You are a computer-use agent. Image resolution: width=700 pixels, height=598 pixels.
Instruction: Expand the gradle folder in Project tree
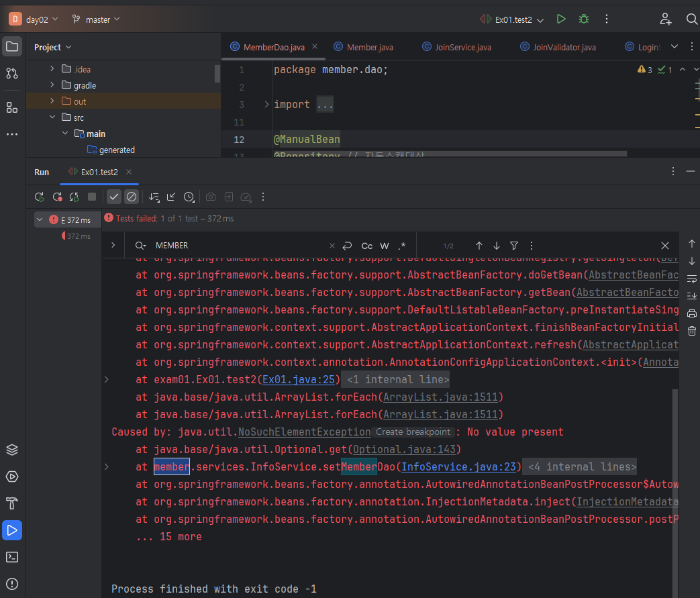click(x=52, y=85)
